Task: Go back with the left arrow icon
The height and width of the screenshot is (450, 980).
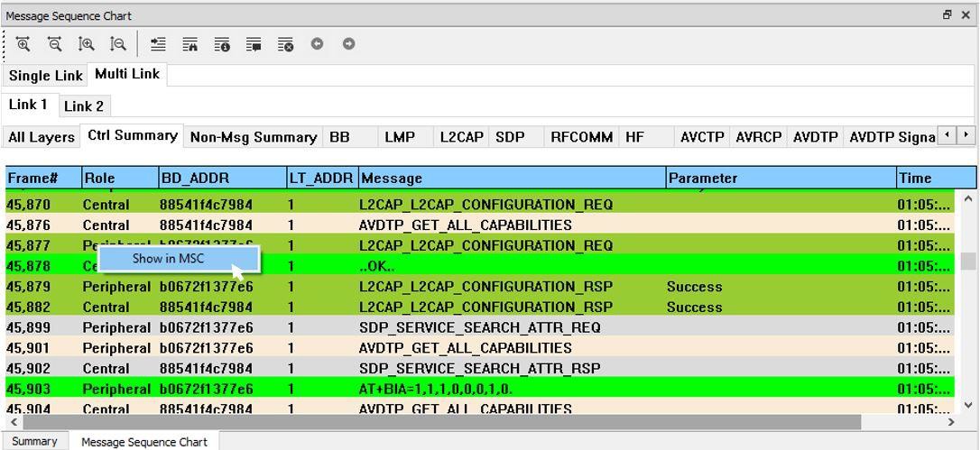Action: pos(318,44)
